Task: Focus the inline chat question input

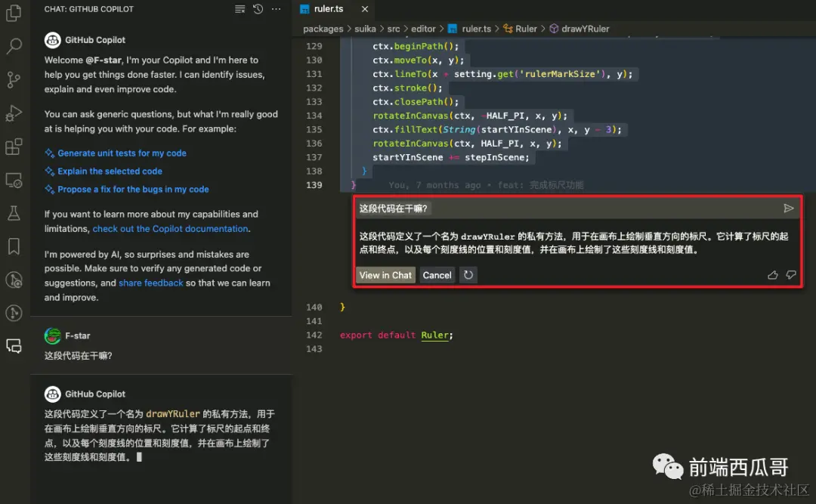Action: [x=567, y=209]
